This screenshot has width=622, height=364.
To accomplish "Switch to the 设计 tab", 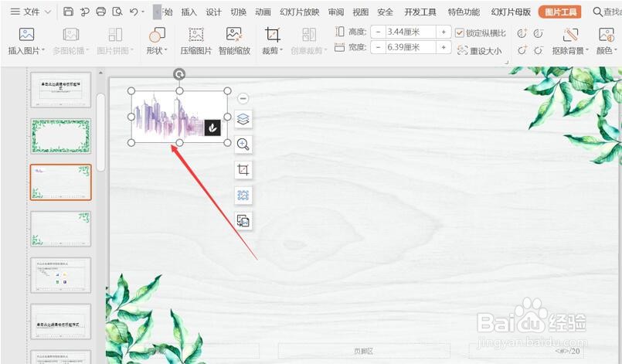I will coord(213,12).
